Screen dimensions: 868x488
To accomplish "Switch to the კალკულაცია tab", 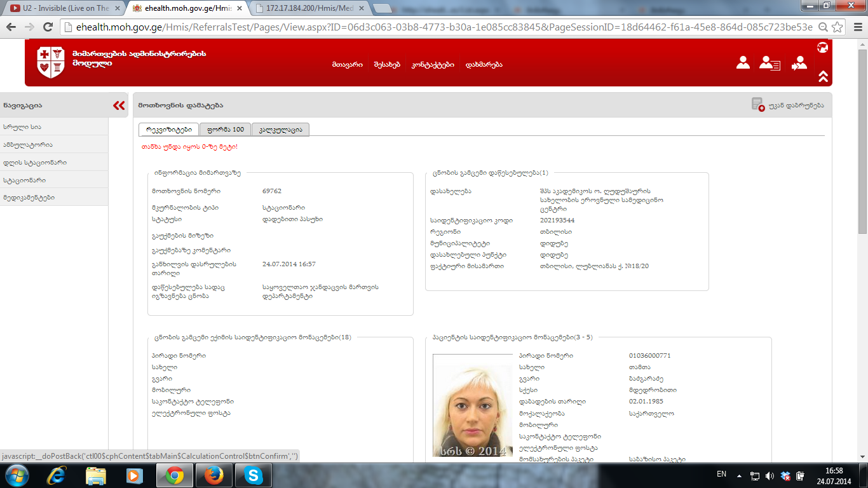I will click(x=280, y=130).
